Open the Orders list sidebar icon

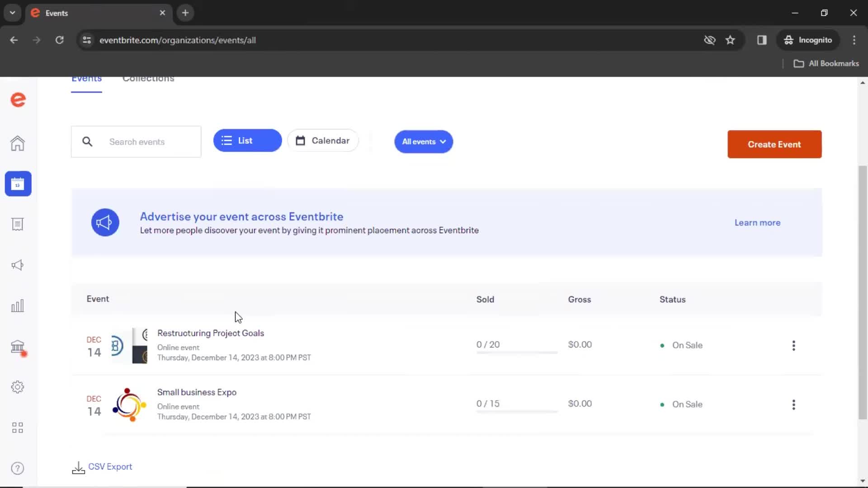coord(18,225)
